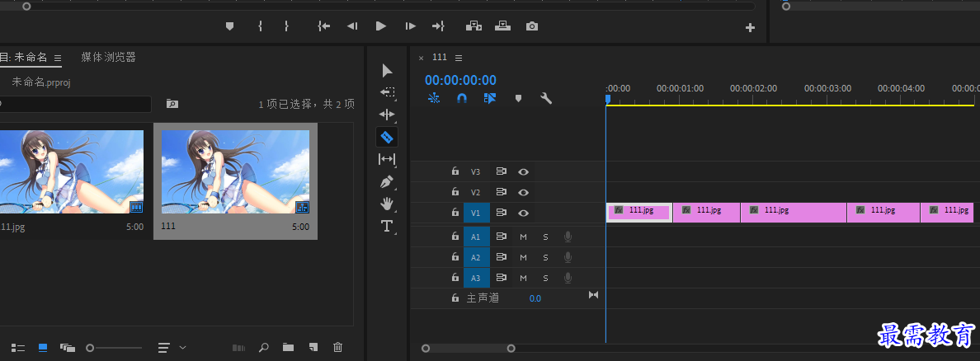
Task: Click the A1 track target button
Action: [476, 237]
